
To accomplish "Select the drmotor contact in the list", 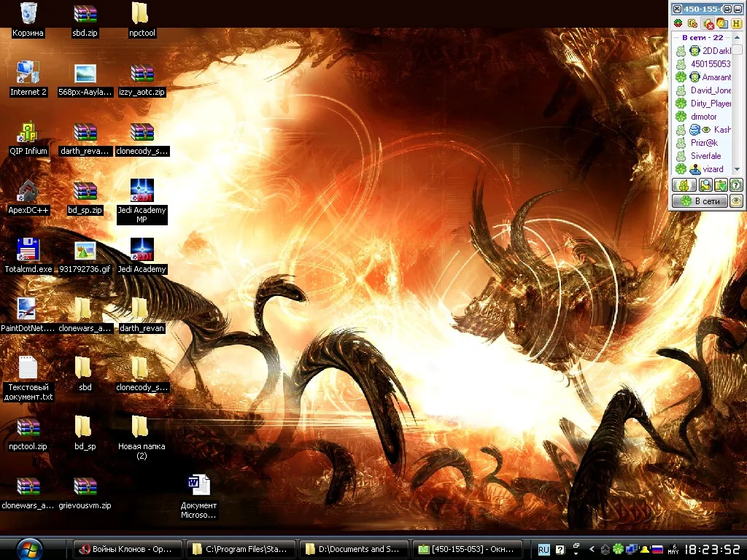I will point(703,117).
